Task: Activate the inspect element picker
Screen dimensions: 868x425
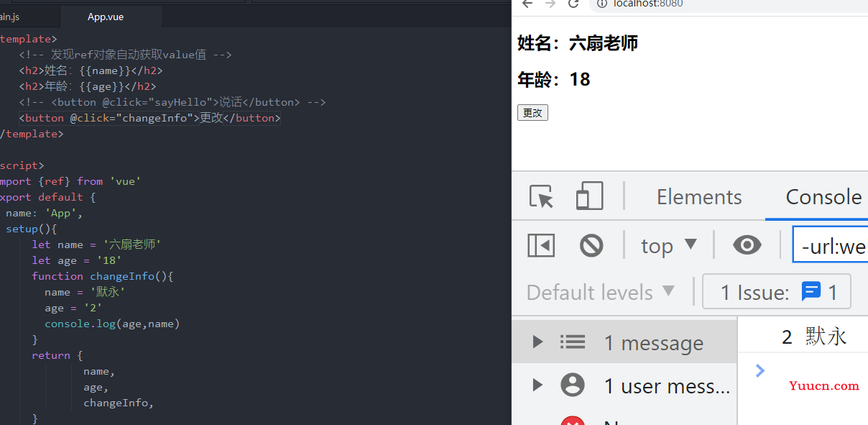Action: coord(541,196)
